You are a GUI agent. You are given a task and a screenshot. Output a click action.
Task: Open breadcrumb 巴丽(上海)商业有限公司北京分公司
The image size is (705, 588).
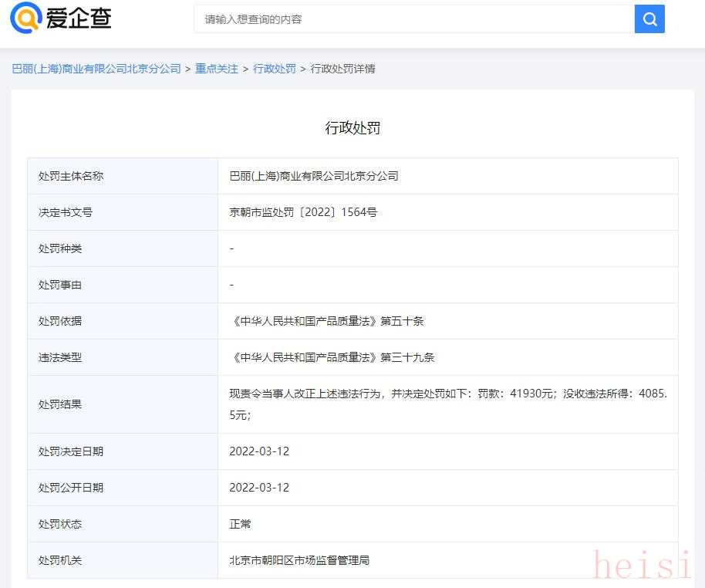pos(96,69)
